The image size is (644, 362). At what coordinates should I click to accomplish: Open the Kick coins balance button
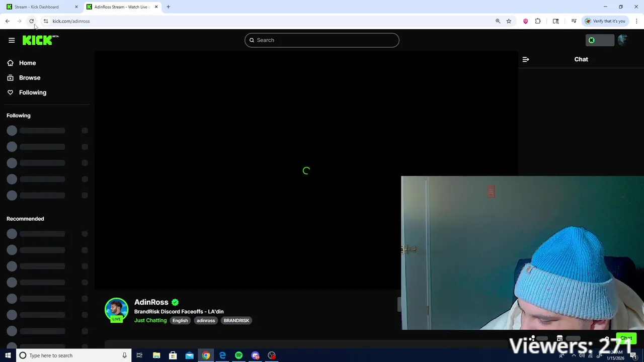coord(600,40)
